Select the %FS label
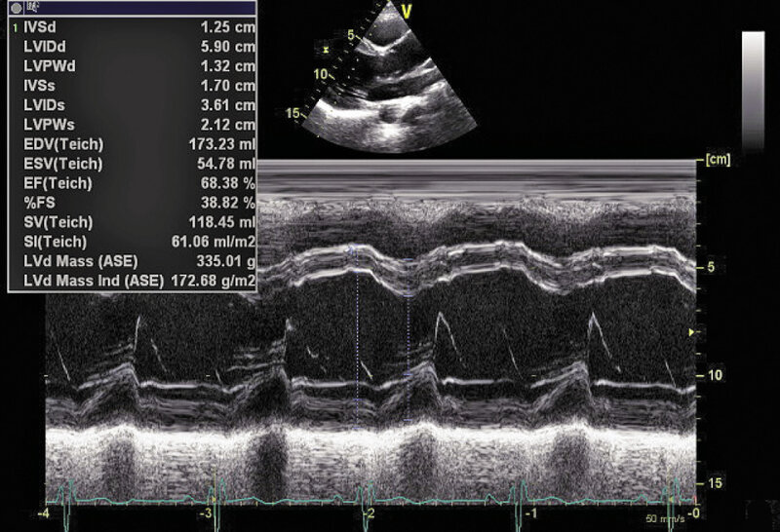Screen dimensions: 780x532 [39, 203]
